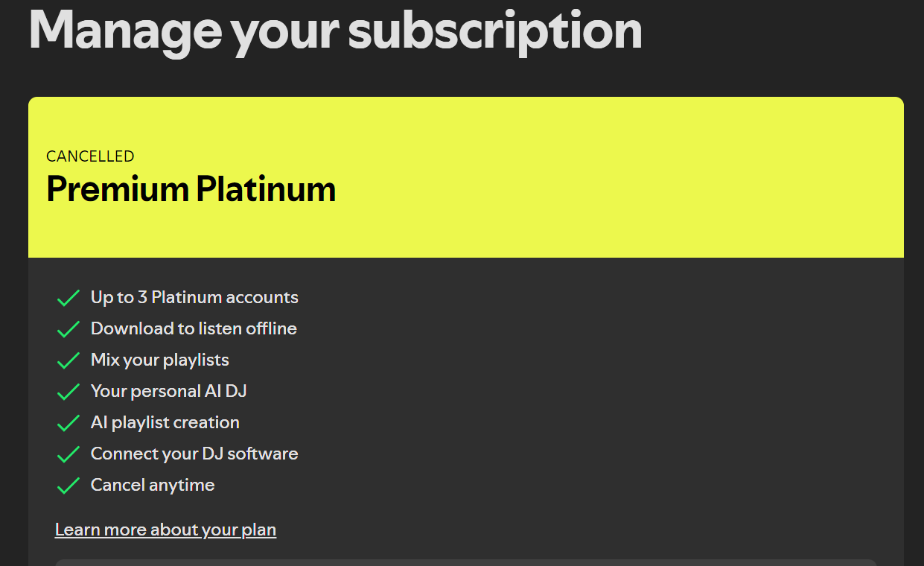Click the Connect your DJ software text

[x=194, y=454]
